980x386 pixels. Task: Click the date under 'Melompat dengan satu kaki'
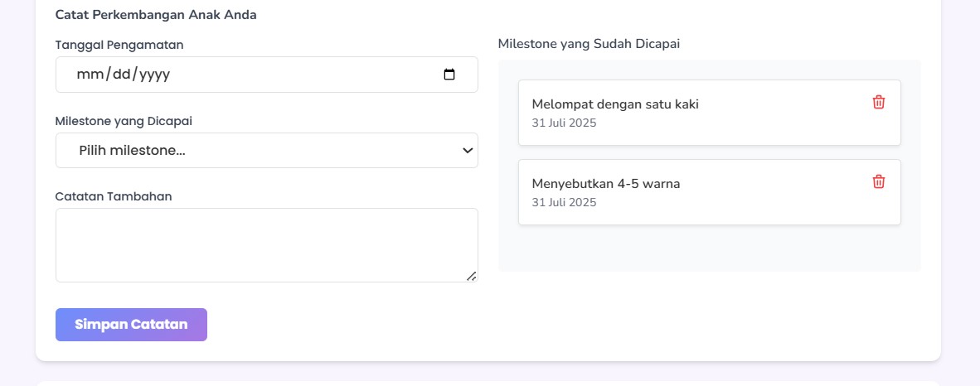pyautogui.click(x=564, y=123)
